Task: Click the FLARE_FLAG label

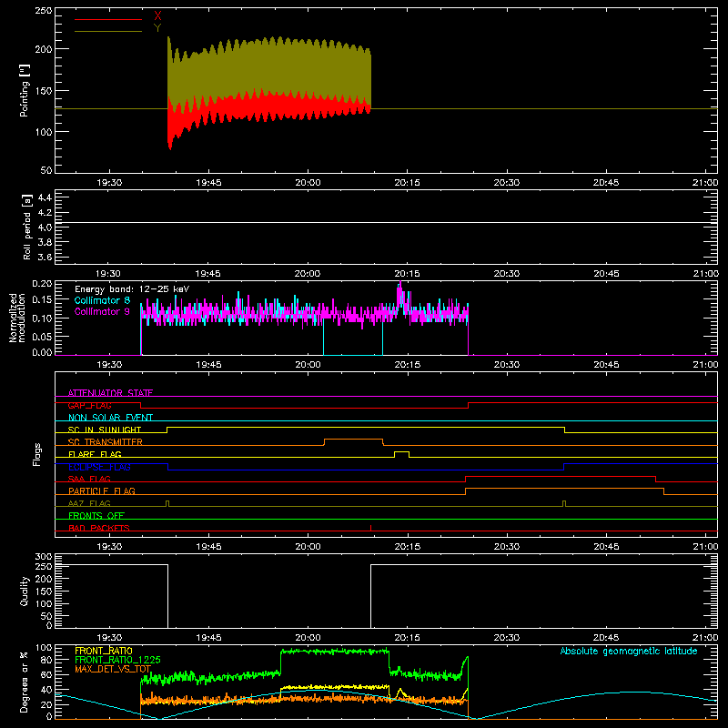Action: [95, 454]
